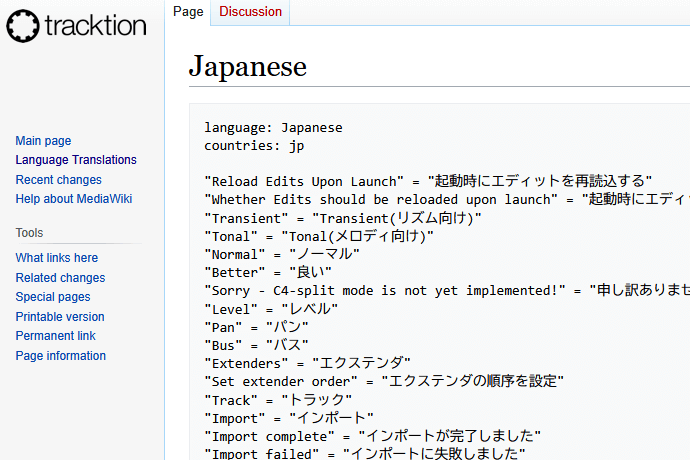This screenshot has height=460, width=690.
Task: Click the Tracktion logo
Action: coord(76,27)
